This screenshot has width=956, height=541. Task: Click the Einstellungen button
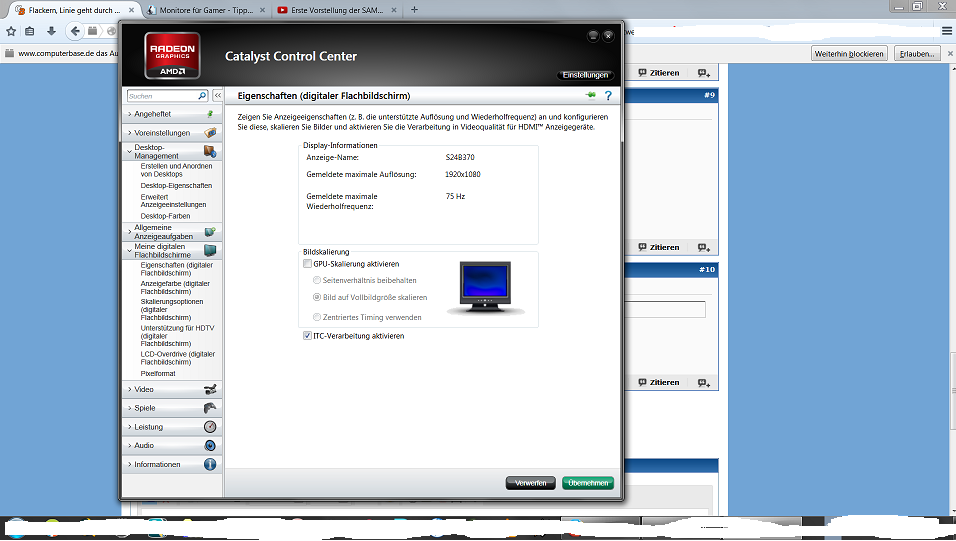point(585,75)
